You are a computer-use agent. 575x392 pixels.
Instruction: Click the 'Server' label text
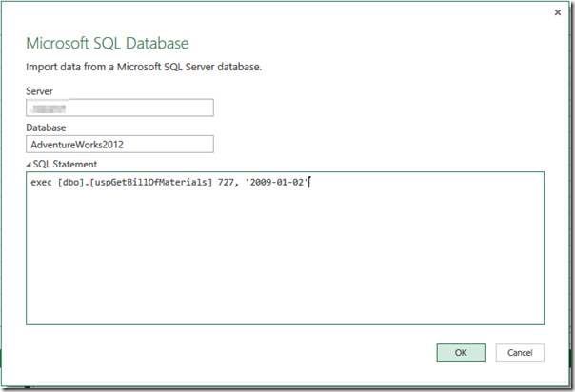point(39,91)
